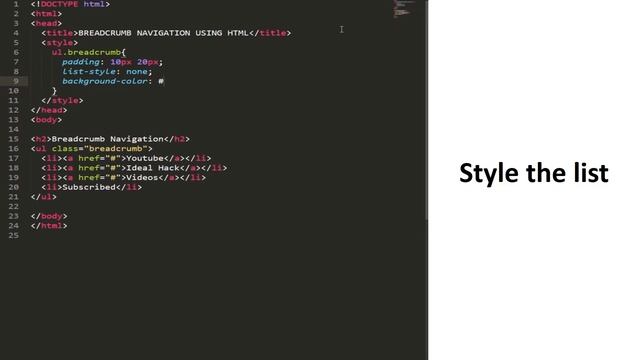The height and width of the screenshot is (360, 640).
Task: Click the closing ul tag
Action: pos(44,197)
